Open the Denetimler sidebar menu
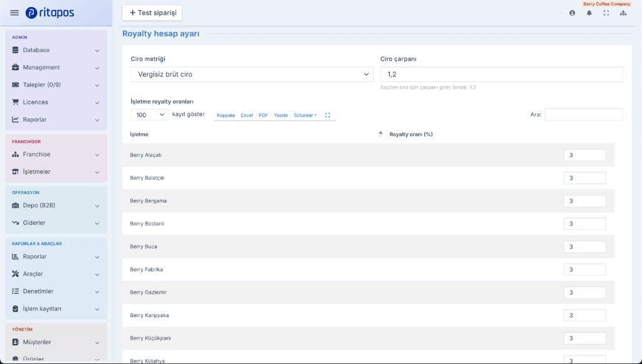Screen dimensions: 642x364 tap(56, 291)
